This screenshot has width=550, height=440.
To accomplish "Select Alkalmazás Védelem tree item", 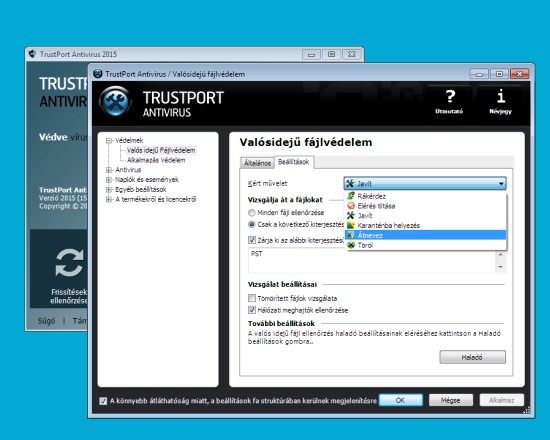I will click(156, 160).
